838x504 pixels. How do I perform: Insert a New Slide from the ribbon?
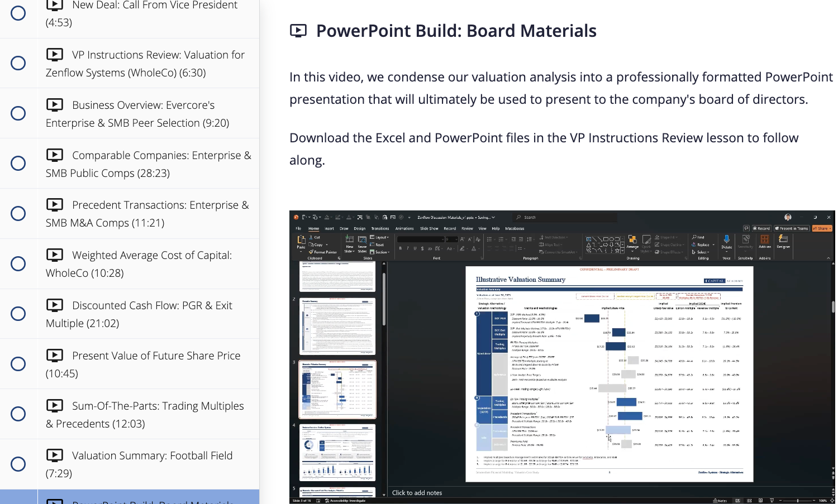tap(350, 243)
